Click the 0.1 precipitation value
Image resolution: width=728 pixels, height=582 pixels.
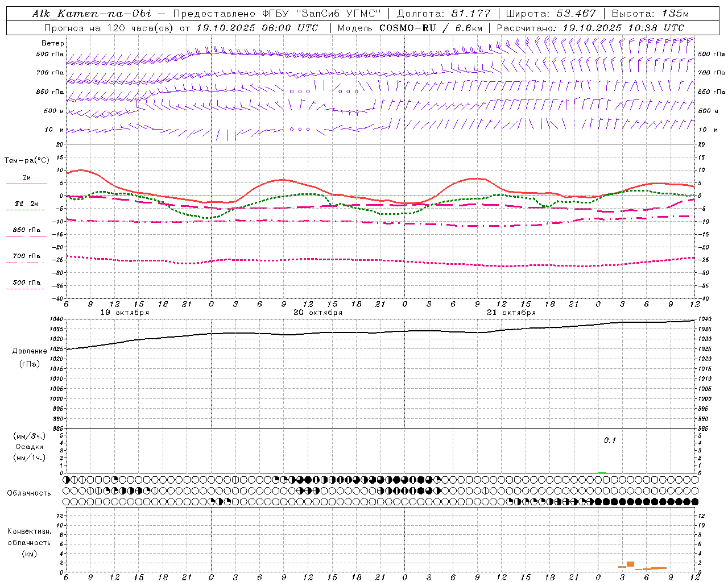pyautogui.click(x=610, y=440)
